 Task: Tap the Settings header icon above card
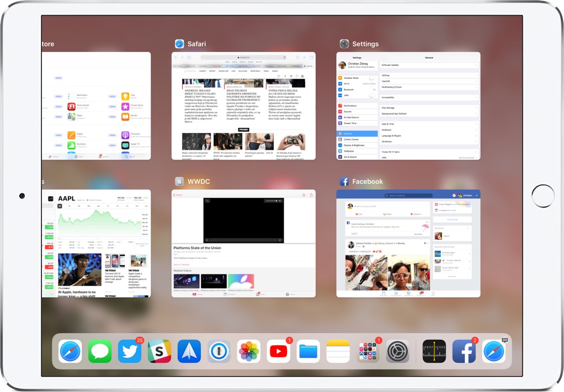tap(344, 44)
